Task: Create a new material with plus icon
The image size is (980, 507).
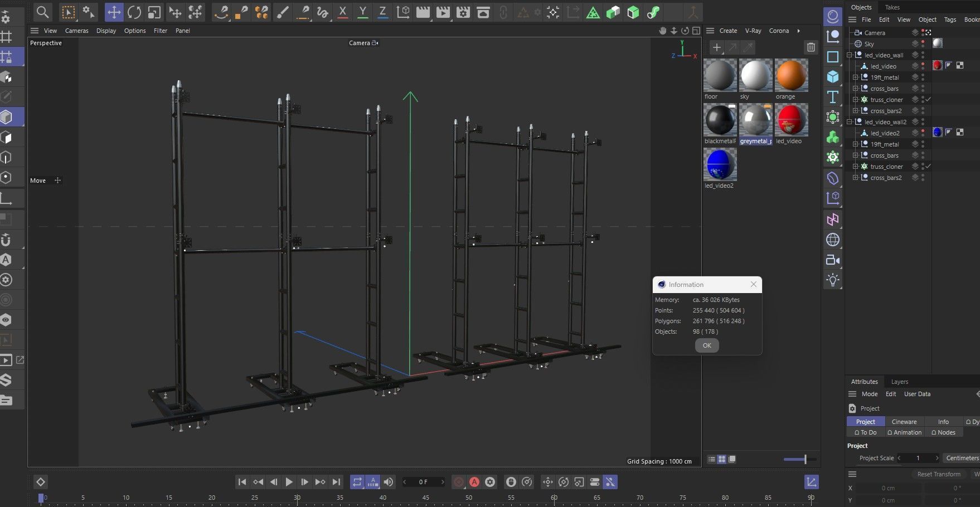Action: [717, 47]
